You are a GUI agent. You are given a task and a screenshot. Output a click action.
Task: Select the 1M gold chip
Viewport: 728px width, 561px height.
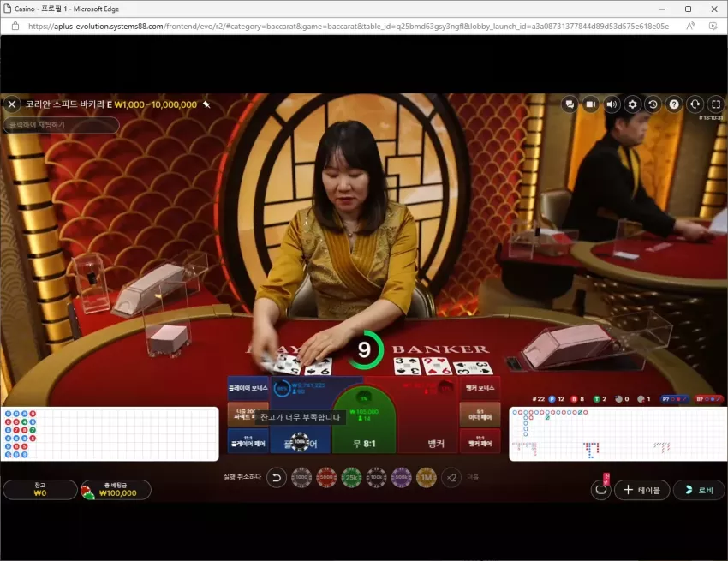click(427, 477)
